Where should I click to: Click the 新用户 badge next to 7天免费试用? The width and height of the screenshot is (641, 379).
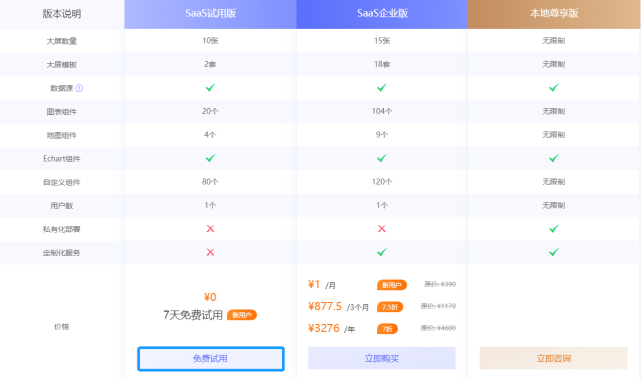tap(242, 315)
